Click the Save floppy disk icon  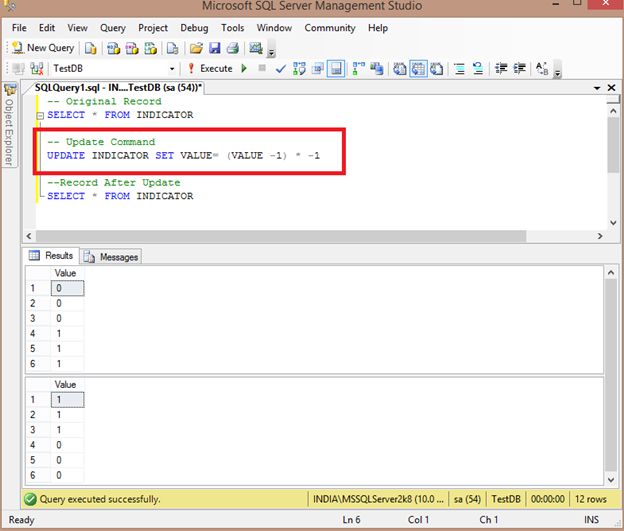[x=214, y=47]
